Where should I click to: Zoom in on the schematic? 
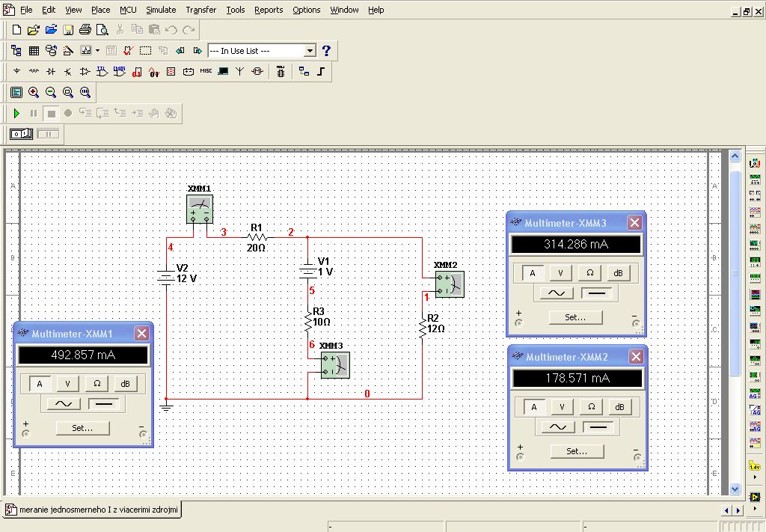pos(34,92)
